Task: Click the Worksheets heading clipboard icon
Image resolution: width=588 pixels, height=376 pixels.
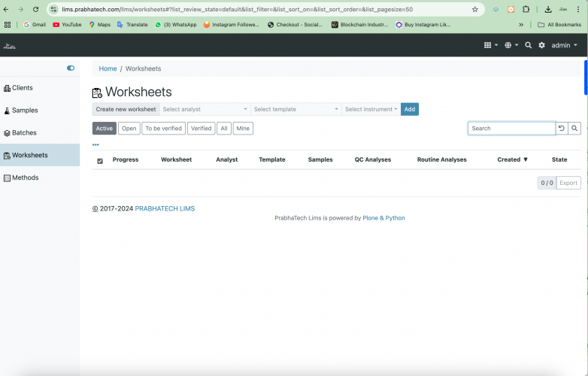Action: [97, 92]
